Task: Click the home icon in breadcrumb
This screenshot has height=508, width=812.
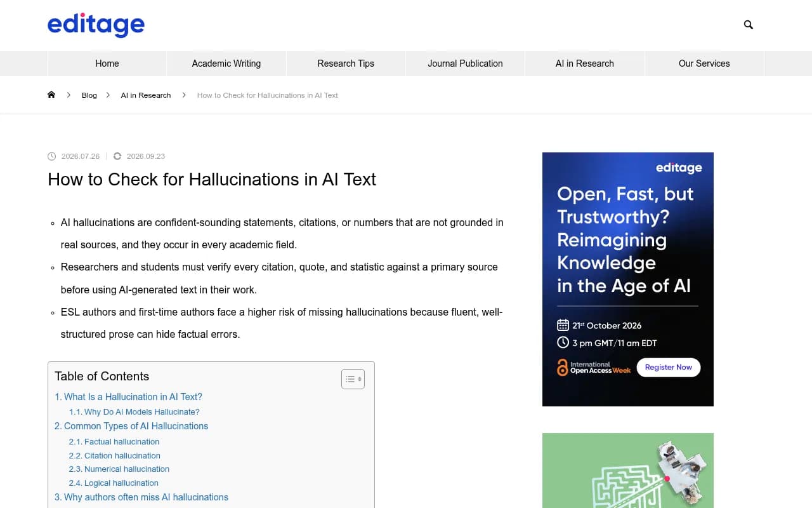Action: [x=51, y=95]
